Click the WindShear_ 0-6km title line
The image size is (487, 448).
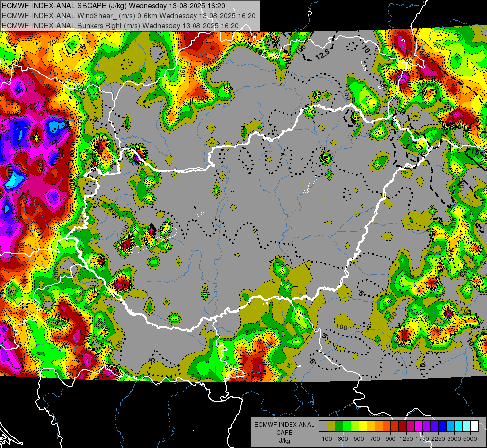tap(128, 16)
